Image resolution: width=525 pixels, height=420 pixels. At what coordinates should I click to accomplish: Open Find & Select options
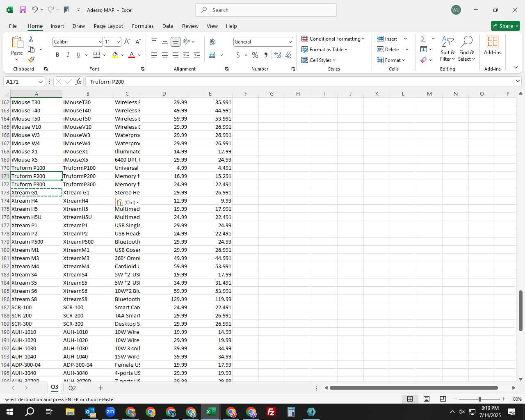[x=467, y=49]
